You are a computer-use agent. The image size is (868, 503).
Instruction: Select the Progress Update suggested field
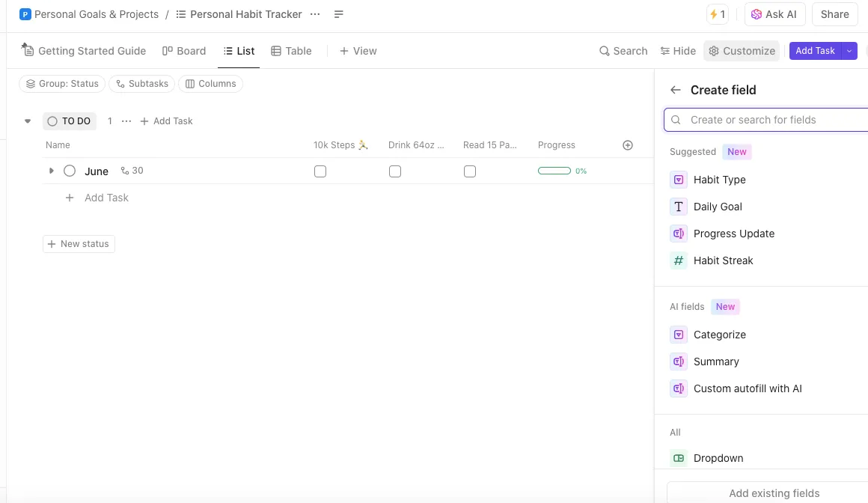point(733,234)
